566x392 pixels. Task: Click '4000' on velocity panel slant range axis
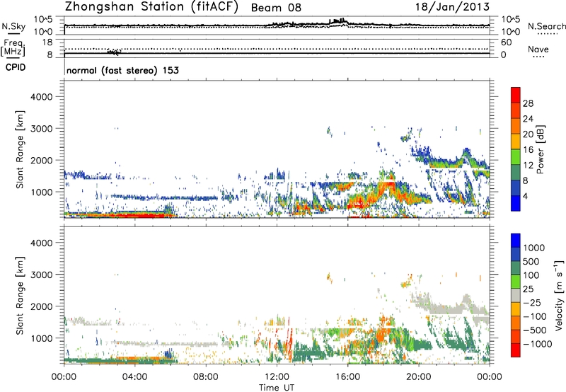[x=41, y=243]
